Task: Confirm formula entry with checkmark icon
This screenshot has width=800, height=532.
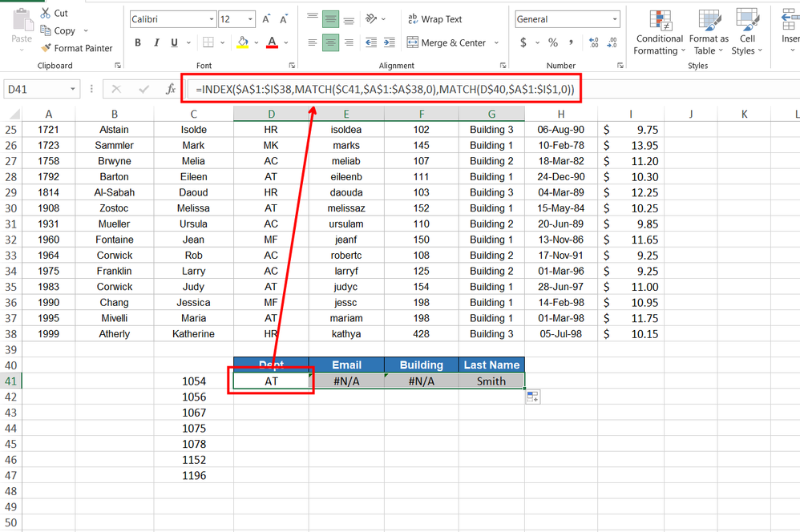Action: [x=143, y=89]
